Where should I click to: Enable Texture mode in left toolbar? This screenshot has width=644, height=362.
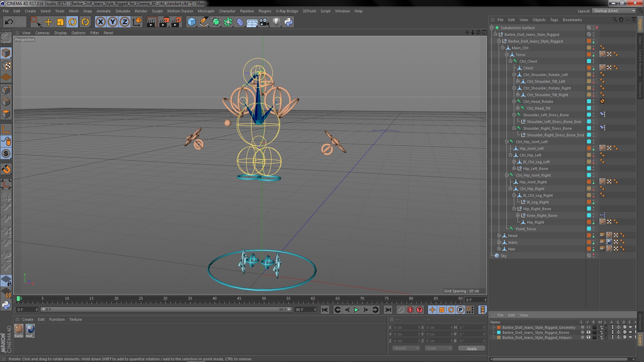6,65
